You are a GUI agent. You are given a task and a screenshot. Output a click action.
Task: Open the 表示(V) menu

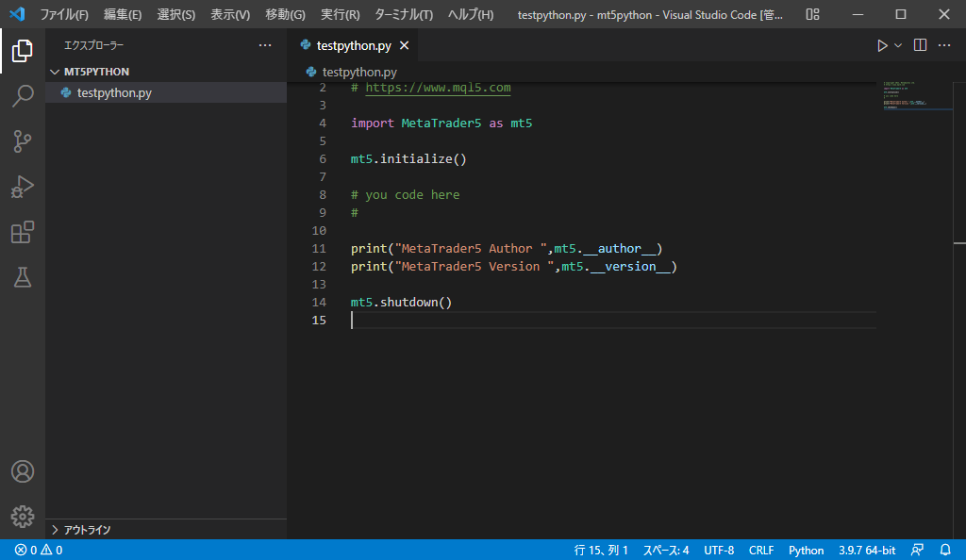(x=230, y=14)
